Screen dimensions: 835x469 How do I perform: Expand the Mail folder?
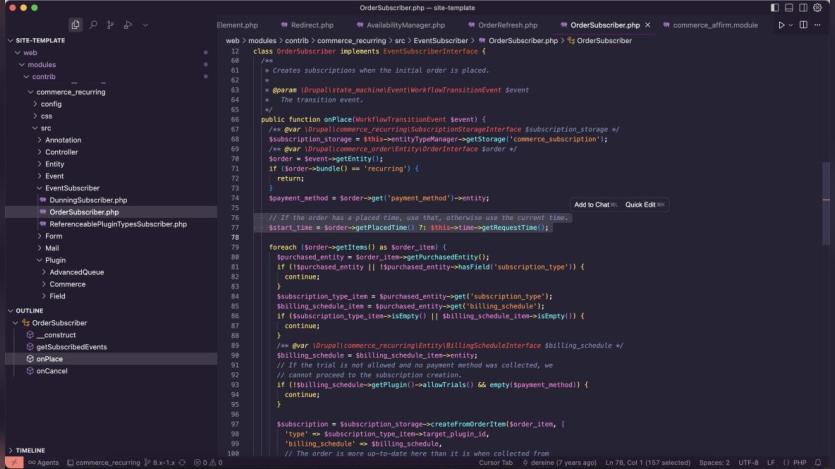[x=52, y=248]
